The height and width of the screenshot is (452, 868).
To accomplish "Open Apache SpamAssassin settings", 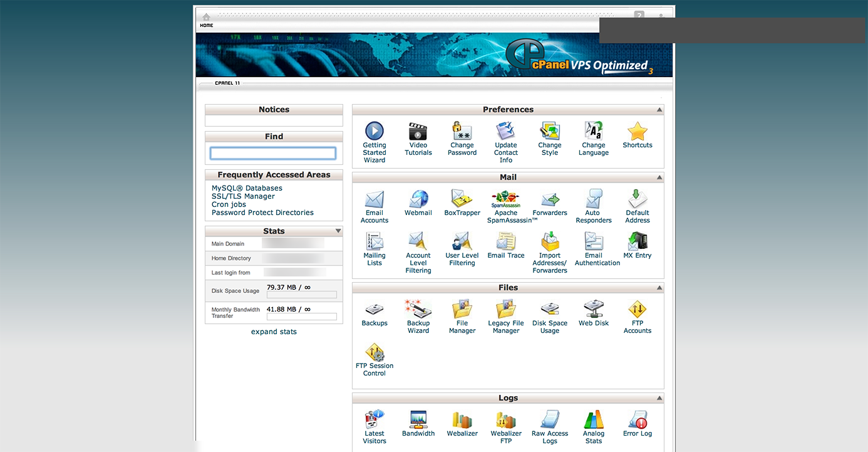I will [505, 199].
